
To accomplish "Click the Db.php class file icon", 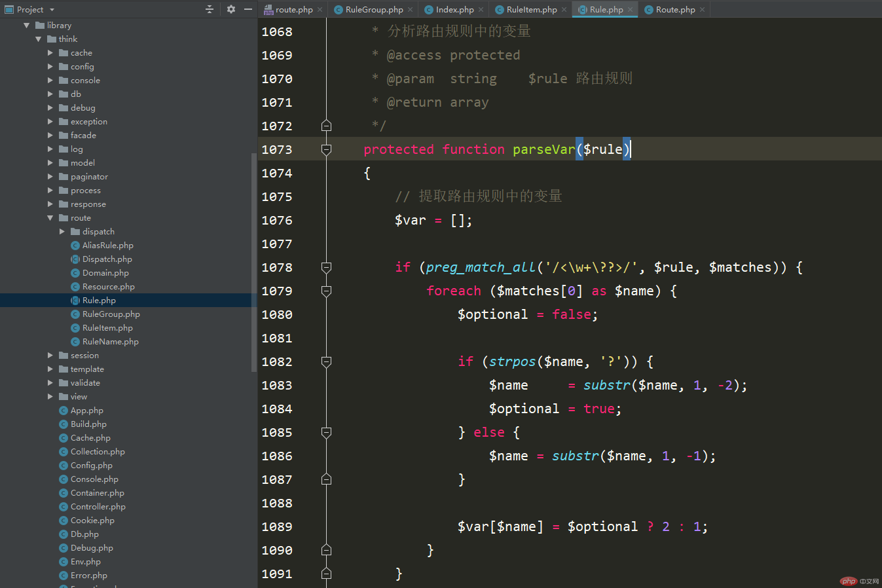I will [64, 534].
